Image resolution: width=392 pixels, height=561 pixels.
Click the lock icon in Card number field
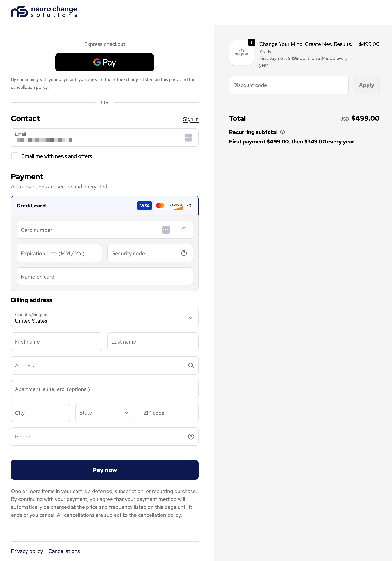pos(184,230)
